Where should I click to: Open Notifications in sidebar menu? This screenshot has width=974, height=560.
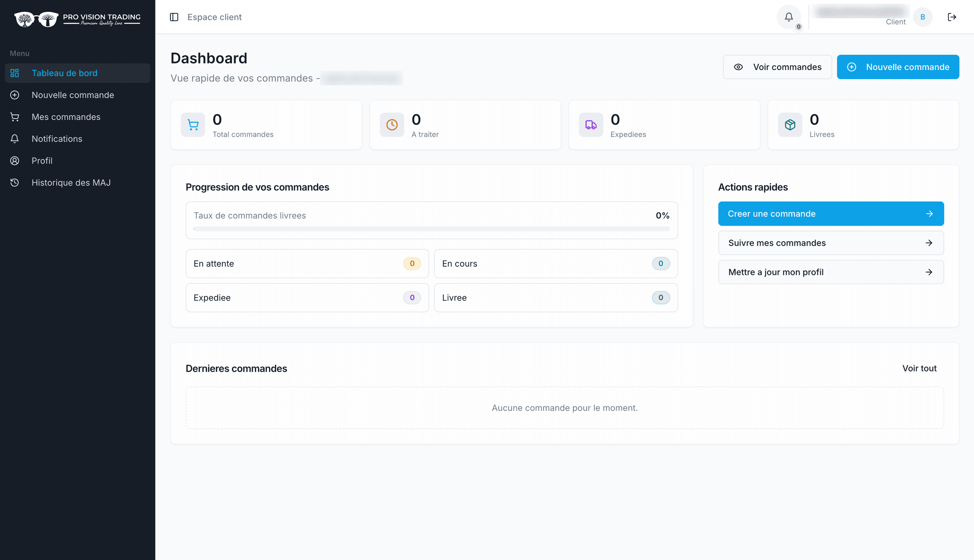coord(77,139)
